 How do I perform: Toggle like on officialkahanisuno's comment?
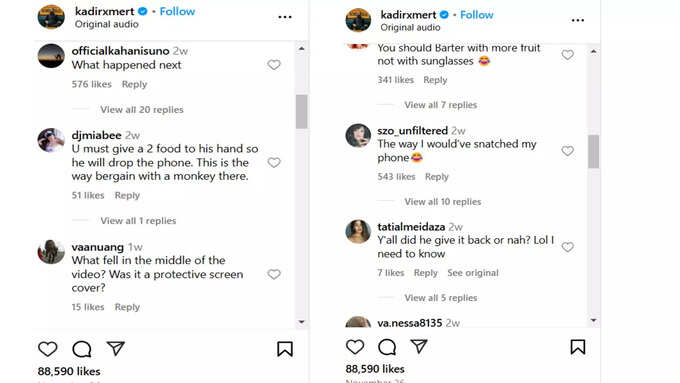click(274, 65)
